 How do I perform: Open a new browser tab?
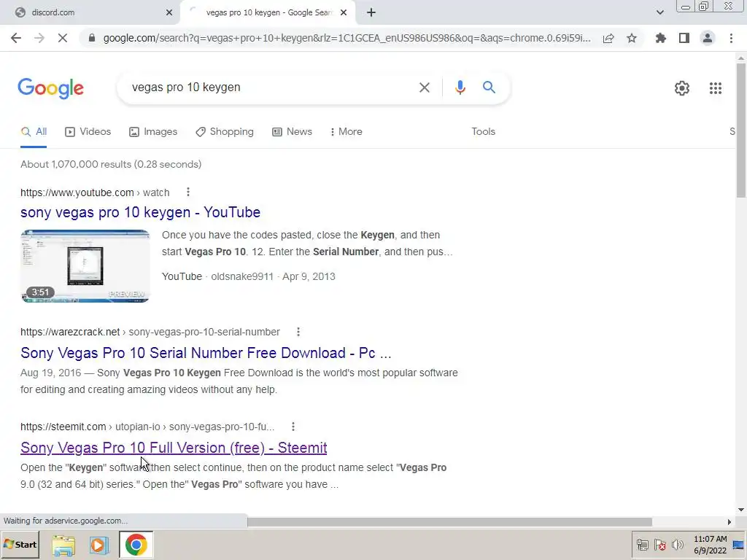[371, 13]
